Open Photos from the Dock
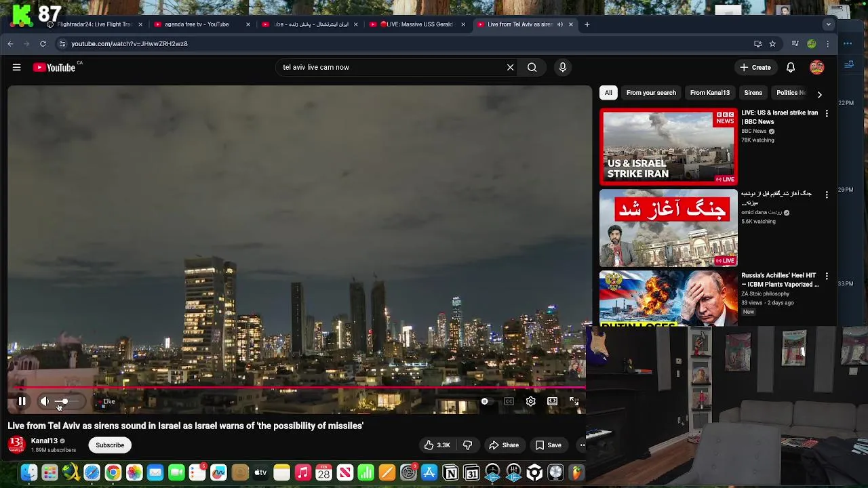The height and width of the screenshot is (488, 868). coord(134,472)
